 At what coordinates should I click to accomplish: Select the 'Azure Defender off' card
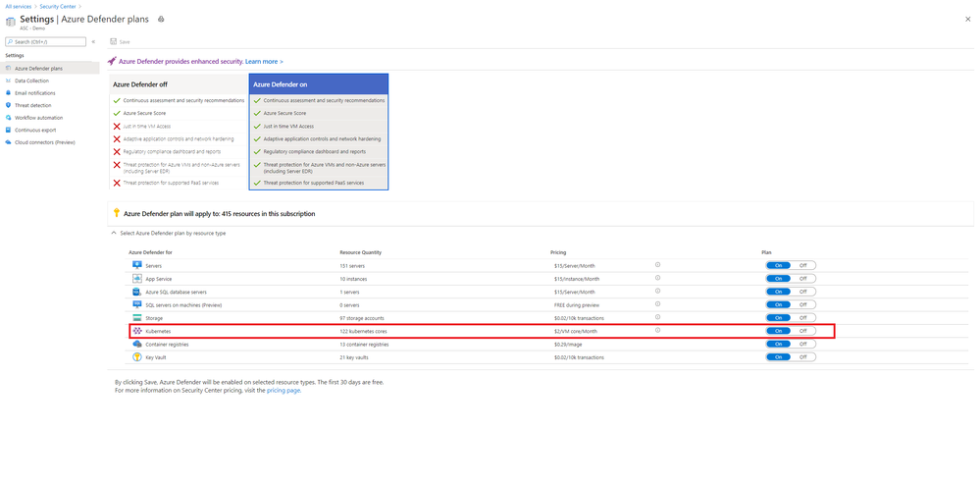pos(179,132)
